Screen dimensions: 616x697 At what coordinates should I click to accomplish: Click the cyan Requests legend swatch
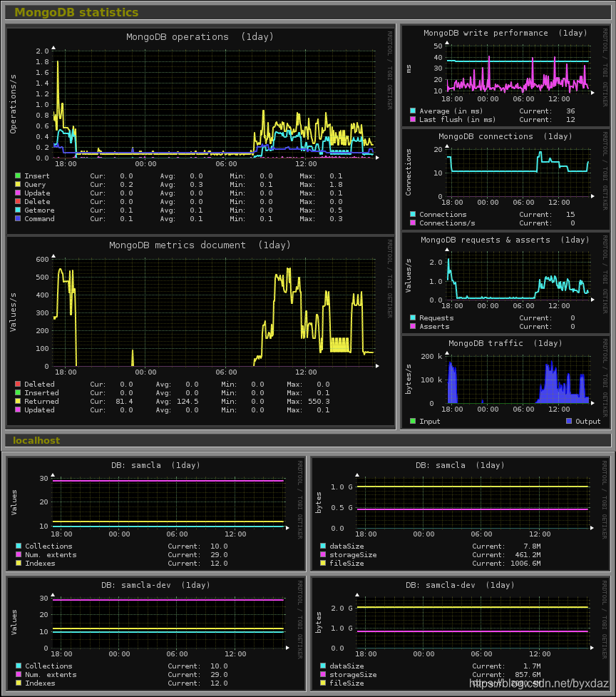[x=413, y=318]
